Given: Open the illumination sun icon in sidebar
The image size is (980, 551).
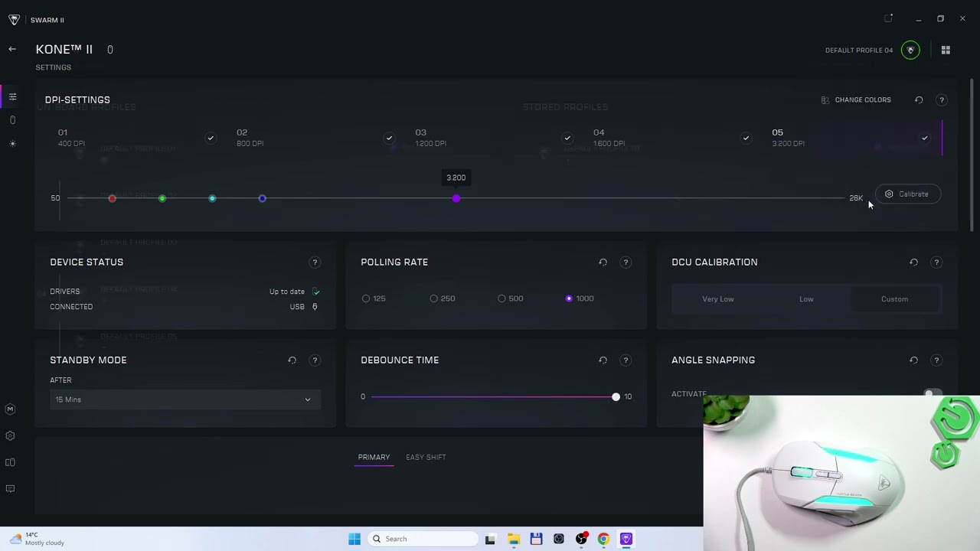Looking at the screenshot, I should [12, 144].
